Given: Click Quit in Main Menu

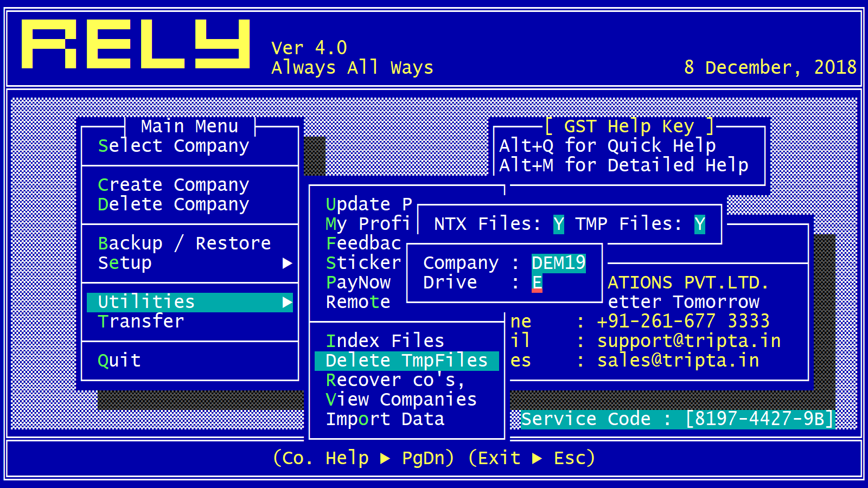Looking at the screenshot, I should pyautogui.click(x=119, y=361).
